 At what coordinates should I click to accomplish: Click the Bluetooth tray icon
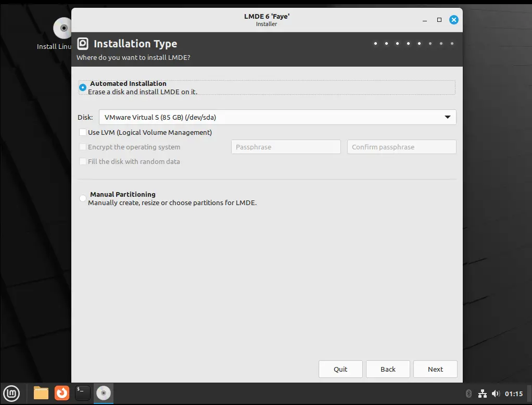tap(468, 394)
